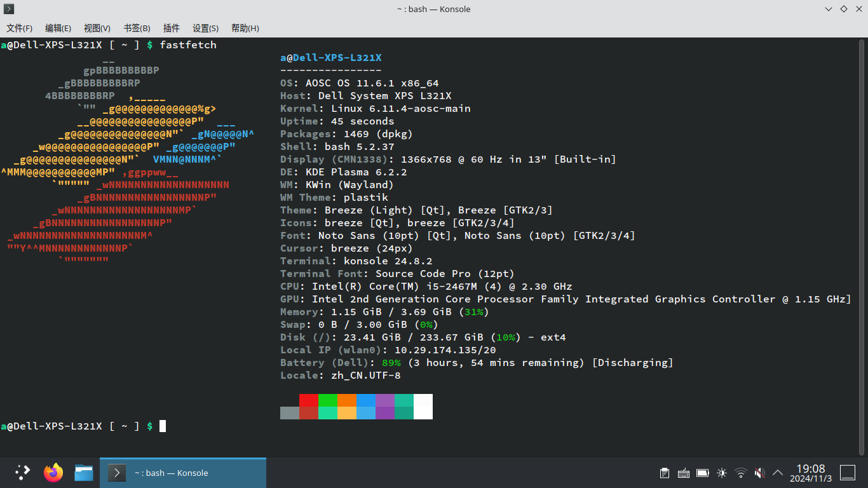This screenshot has width=868, height=488.
Task: Click the 'OS: AOSC OS 11.6.1 x86_64' line
Action: (x=360, y=83)
